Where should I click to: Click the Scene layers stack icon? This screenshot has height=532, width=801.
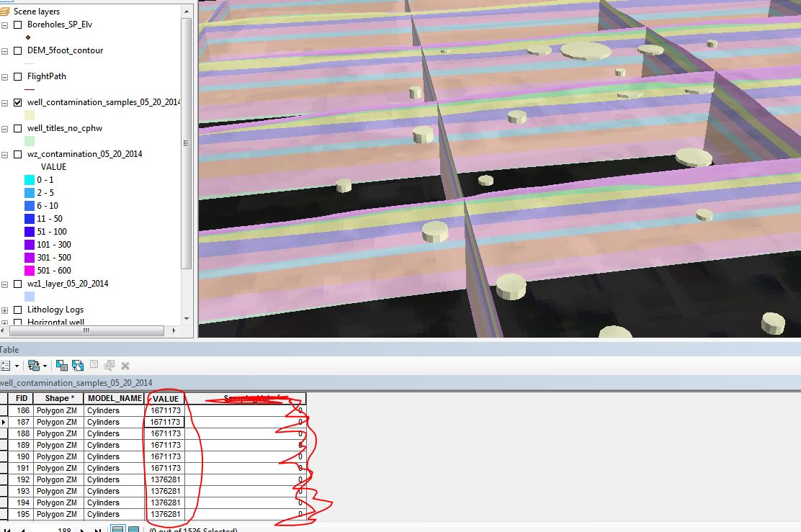tap(5, 12)
